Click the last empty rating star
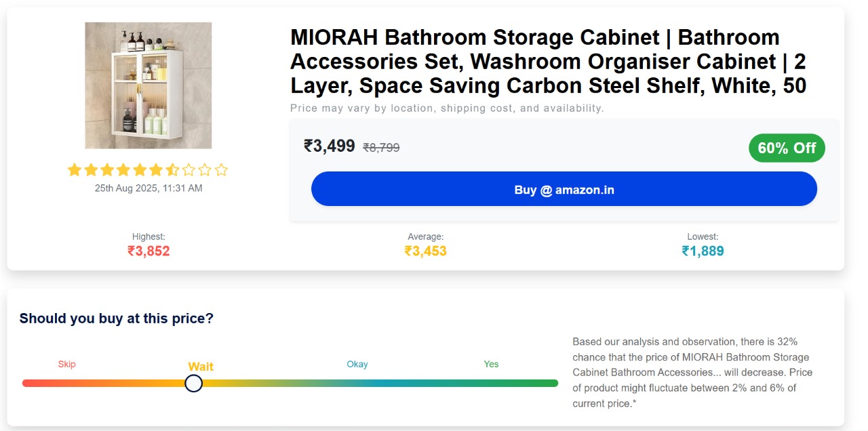868x431 pixels. coord(221,170)
